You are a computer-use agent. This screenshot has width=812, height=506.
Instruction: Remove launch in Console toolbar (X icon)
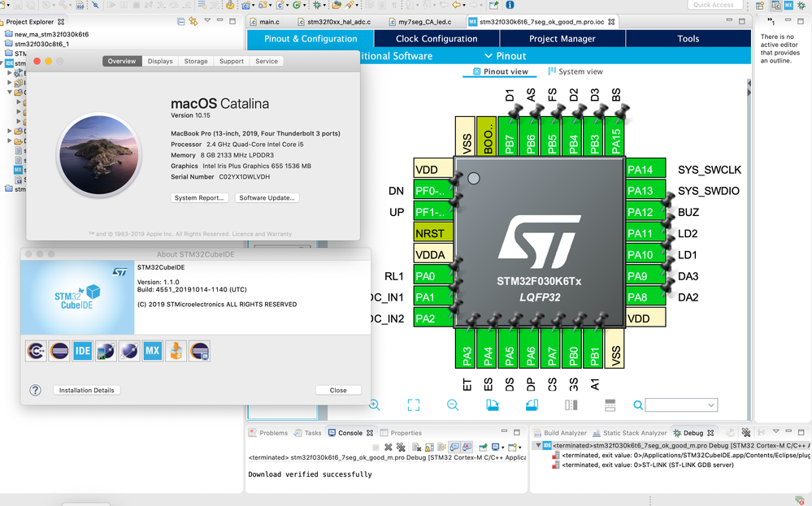pyautogui.click(x=389, y=447)
